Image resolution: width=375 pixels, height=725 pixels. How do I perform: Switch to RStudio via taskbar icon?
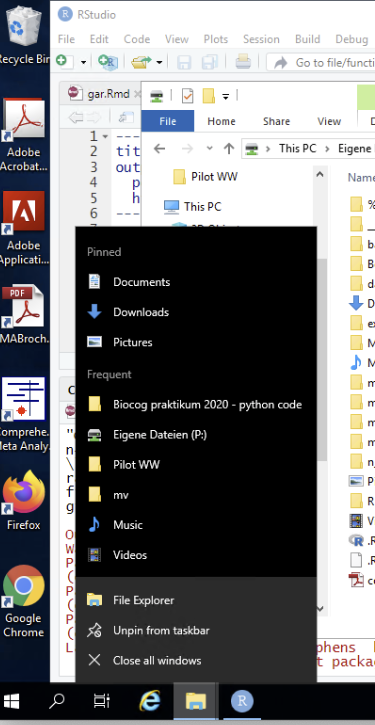(x=242, y=702)
